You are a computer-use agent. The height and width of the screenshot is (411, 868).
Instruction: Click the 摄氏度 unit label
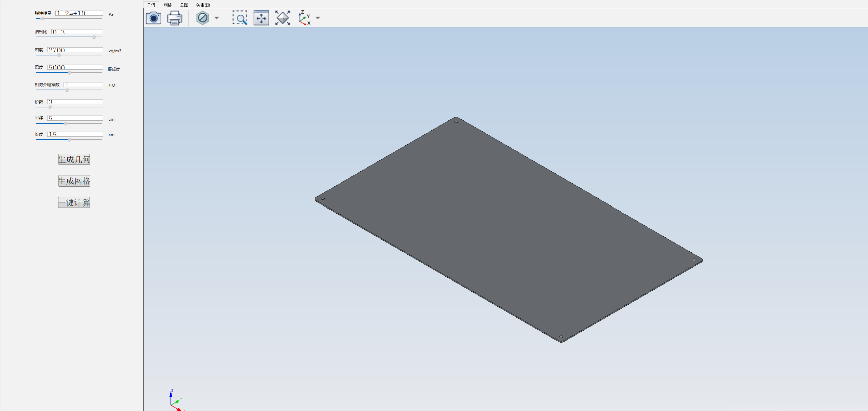tap(114, 69)
